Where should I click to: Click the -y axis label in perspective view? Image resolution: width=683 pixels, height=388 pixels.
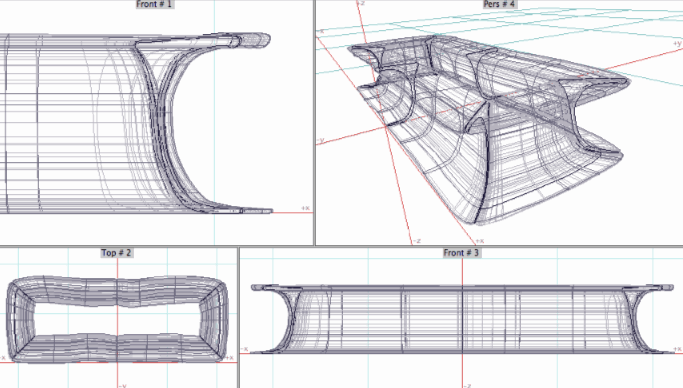(320, 141)
